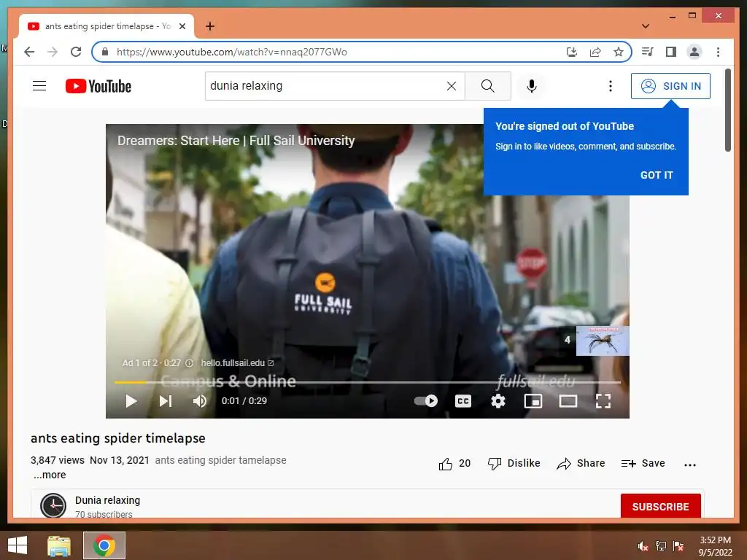Screen dimensions: 747x560
Task: Open the Chrome profile avatar
Action: pos(694,52)
